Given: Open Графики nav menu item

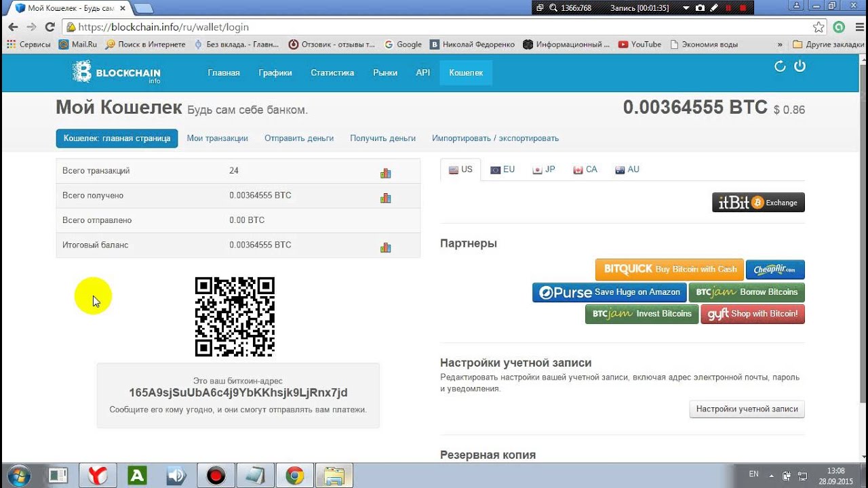Looking at the screenshot, I should [x=275, y=73].
